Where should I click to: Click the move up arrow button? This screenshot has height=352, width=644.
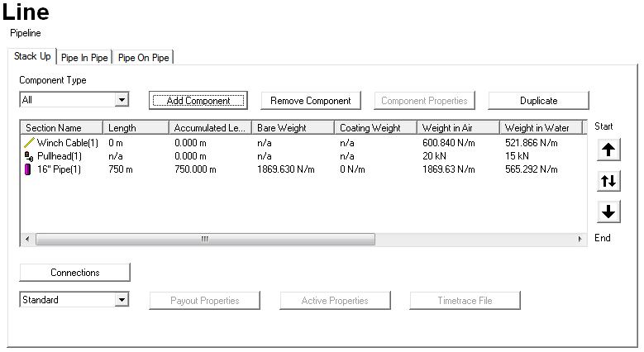(x=608, y=150)
